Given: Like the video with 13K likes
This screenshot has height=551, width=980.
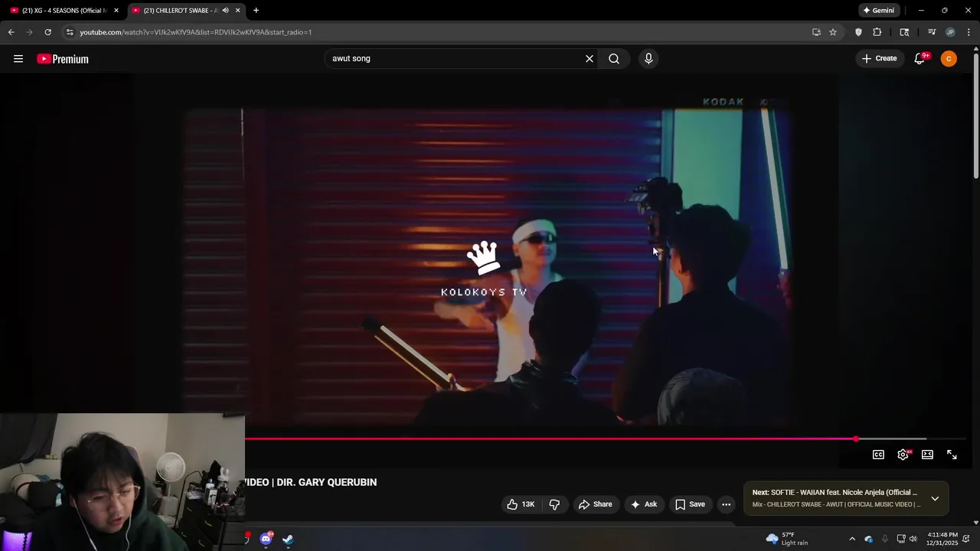Looking at the screenshot, I should coord(521,504).
